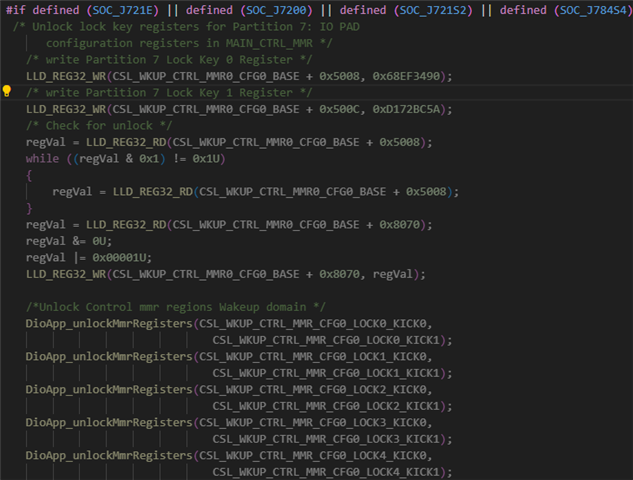Click CSL_WKUP_CTRL_MMR_CFG0_LOCK1_KICK0 argument
This screenshot has width=633, height=480.
pos(312,357)
